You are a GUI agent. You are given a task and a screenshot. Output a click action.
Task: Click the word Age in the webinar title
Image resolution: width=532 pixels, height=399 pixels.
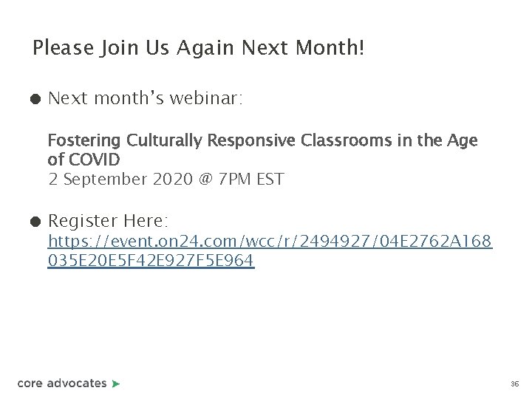(x=464, y=140)
